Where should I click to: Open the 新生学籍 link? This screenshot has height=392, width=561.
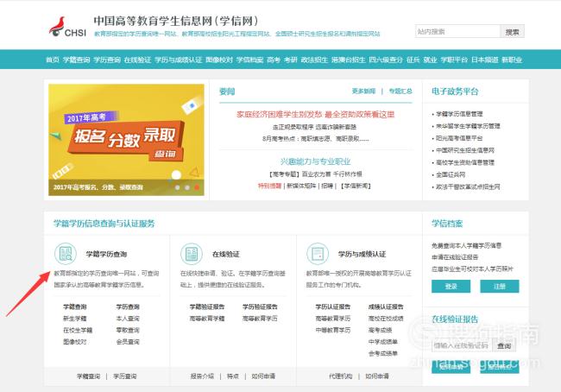[x=75, y=319]
